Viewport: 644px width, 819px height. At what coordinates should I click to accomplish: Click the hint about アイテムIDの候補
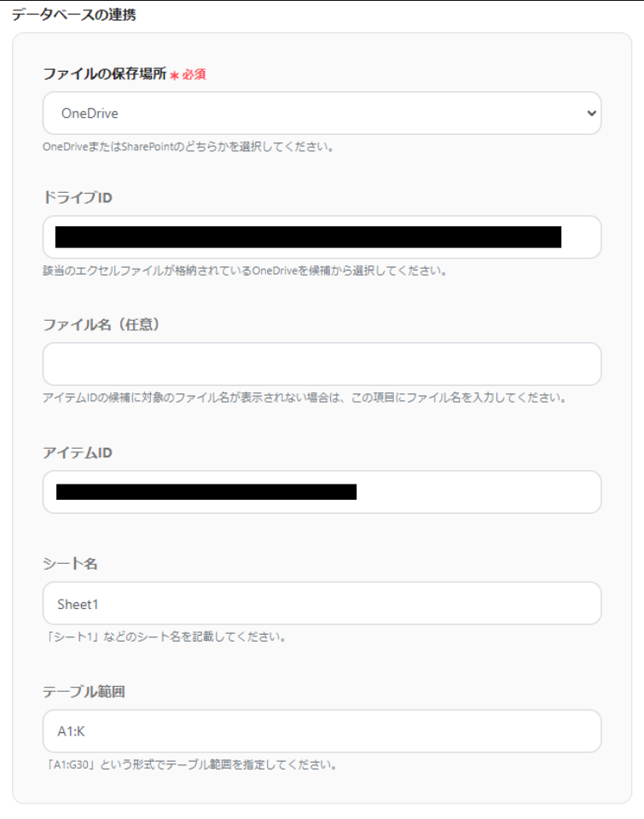tap(305, 398)
